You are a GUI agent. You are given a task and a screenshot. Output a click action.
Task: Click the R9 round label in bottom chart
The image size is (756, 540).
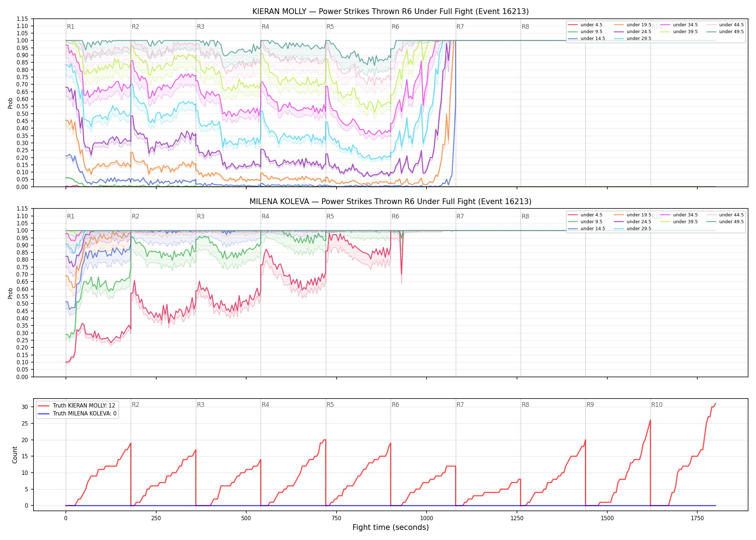590,405
